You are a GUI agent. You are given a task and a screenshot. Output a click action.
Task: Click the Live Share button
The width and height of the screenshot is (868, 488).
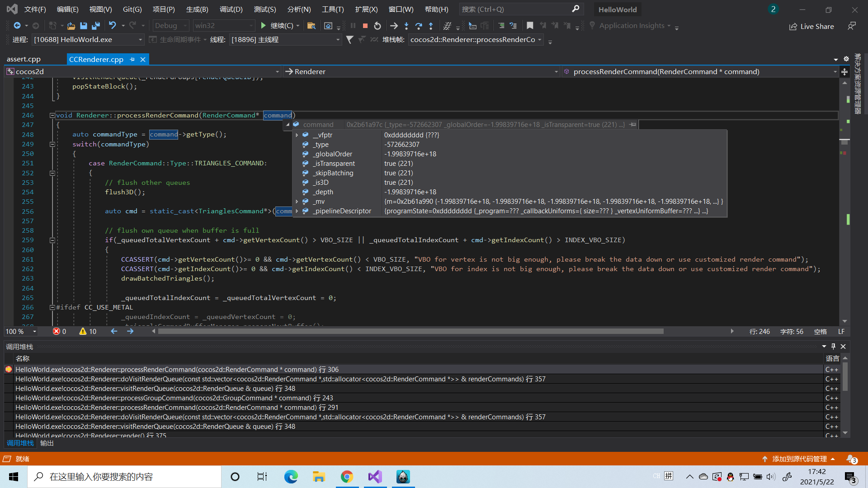click(x=811, y=26)
